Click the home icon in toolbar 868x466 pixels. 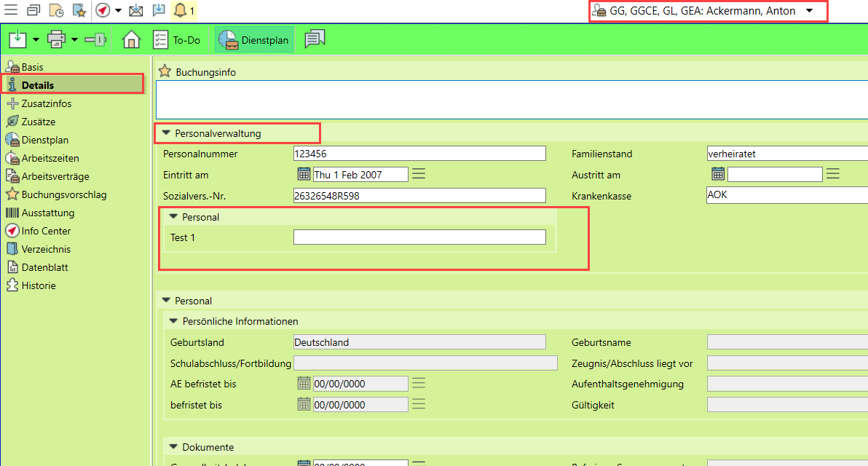(131, 39)
